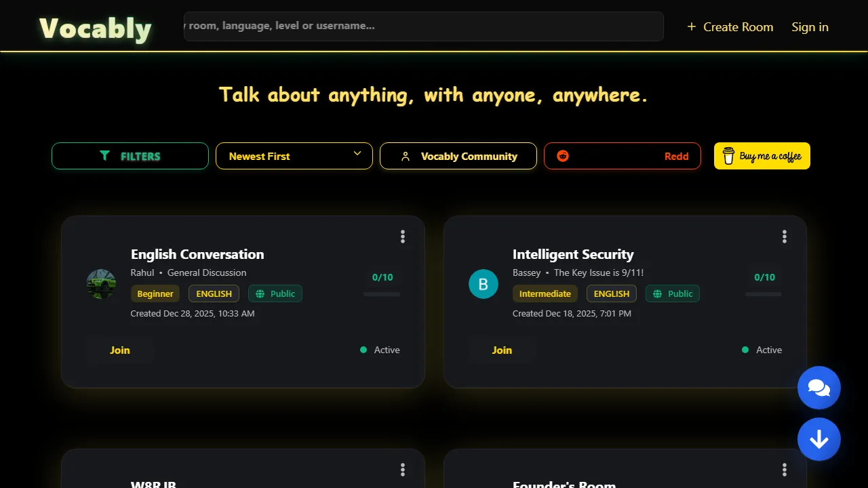The height and width of the screenshot is (488, 868).
Task: Click the coffee cup icon on Buy me a coffee
Action: (x=728, y=156)
